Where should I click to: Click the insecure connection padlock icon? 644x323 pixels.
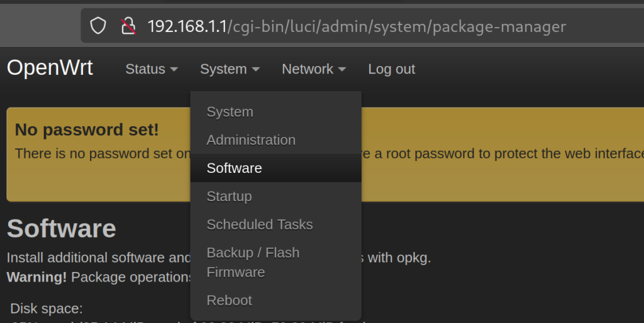[128, 26]
